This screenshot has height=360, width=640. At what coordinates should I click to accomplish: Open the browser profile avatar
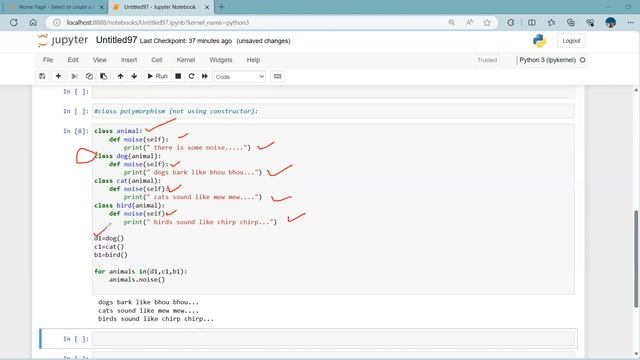tap(611, 22)
